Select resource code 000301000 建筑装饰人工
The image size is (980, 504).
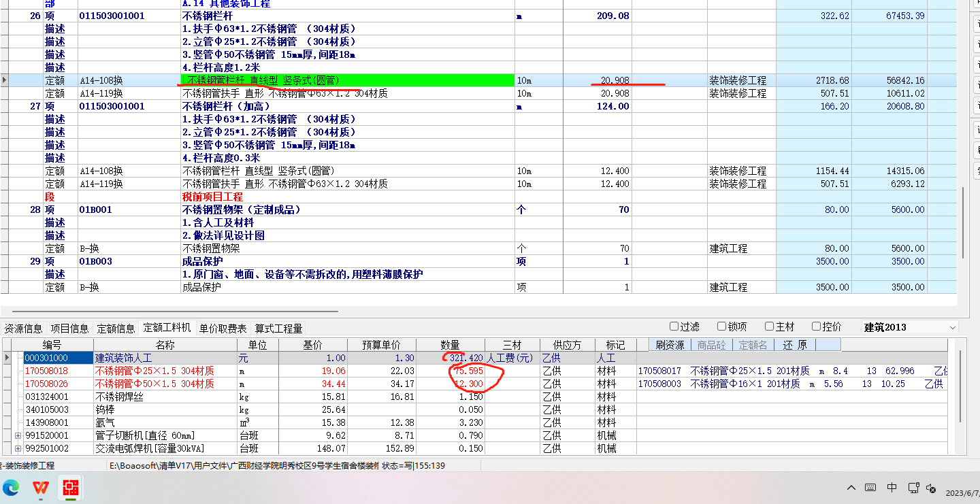pos(57,358)
